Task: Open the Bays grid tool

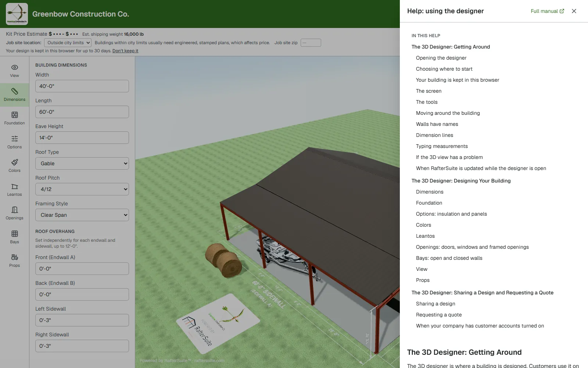Action: [x=14, y=237]
